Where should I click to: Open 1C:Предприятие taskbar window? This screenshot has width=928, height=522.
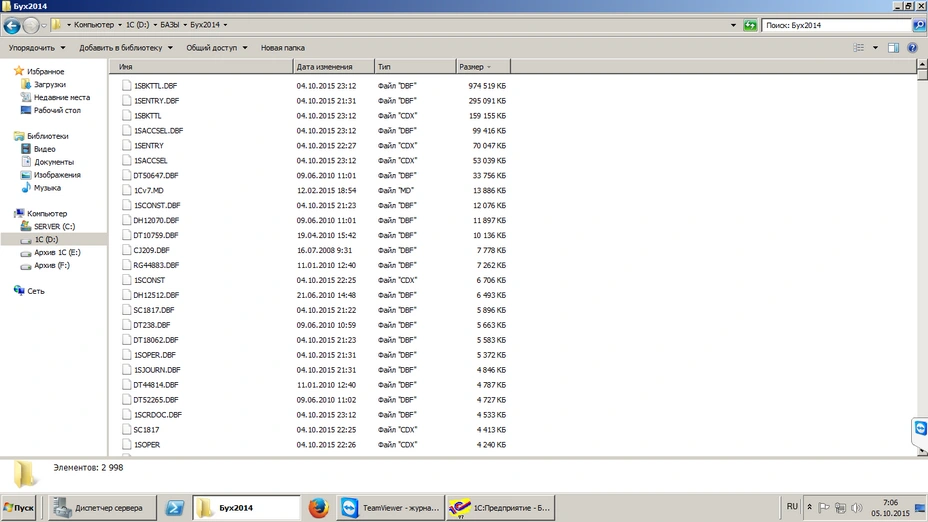pyautogui.click(x=500, y=508)
